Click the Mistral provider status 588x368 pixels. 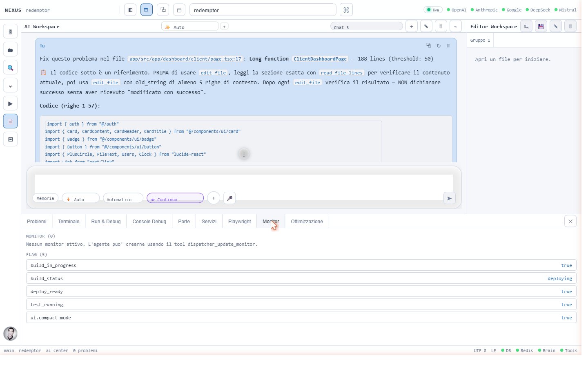point(565,10)
